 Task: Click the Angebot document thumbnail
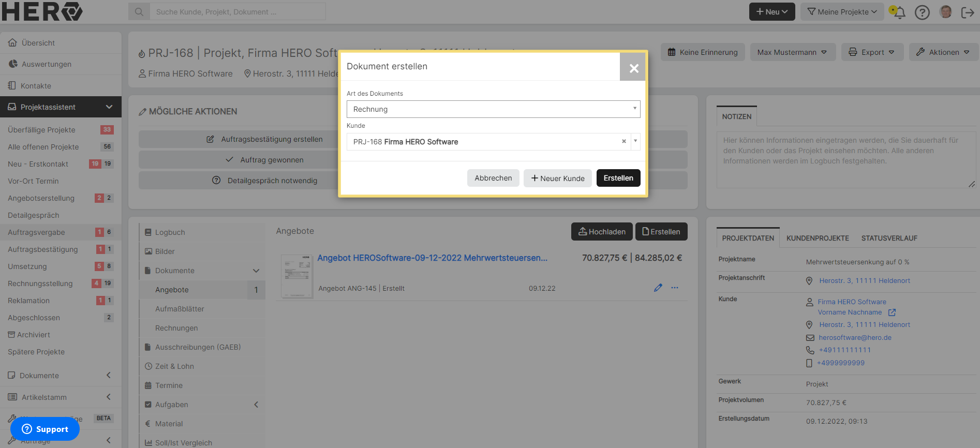pos(296,276)
